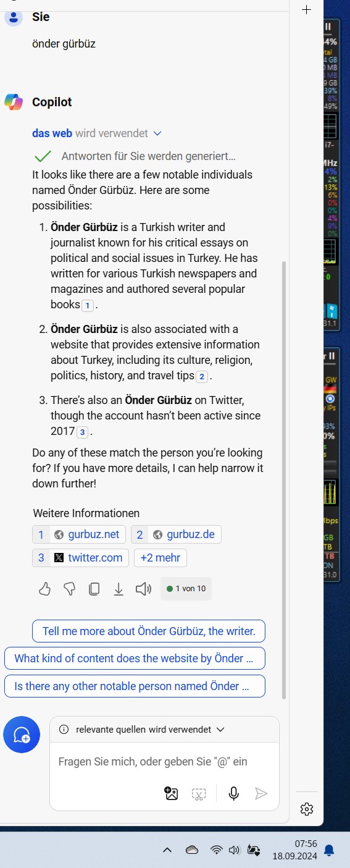350x868 pixels.
Task: Open sidebar settings gear
Action: click(307, 809)
